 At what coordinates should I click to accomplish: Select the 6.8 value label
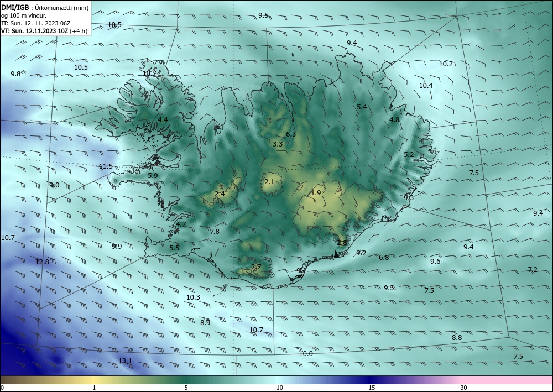[x=384, y=257]
